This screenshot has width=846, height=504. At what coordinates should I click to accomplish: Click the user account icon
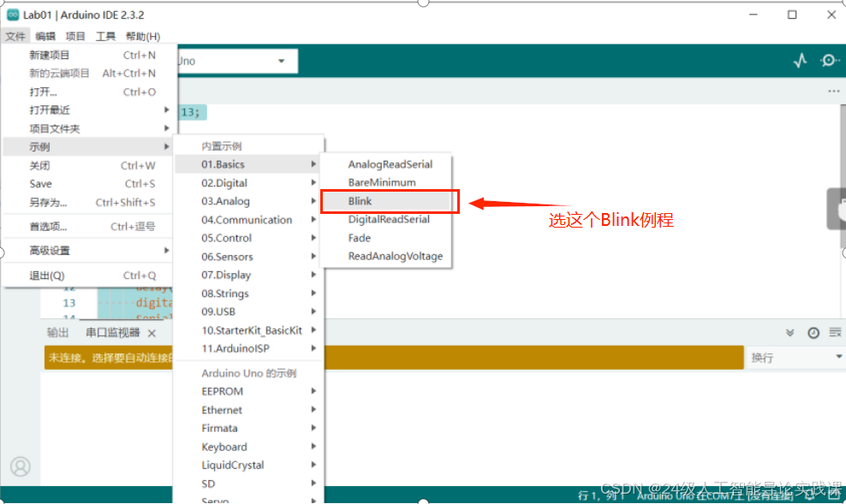(x=21, y=466)
